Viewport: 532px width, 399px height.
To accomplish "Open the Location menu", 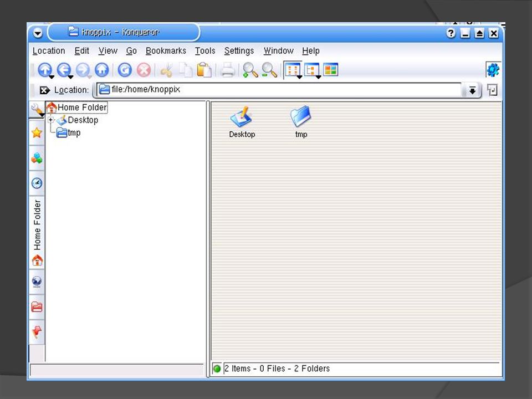I will point(49,51).
